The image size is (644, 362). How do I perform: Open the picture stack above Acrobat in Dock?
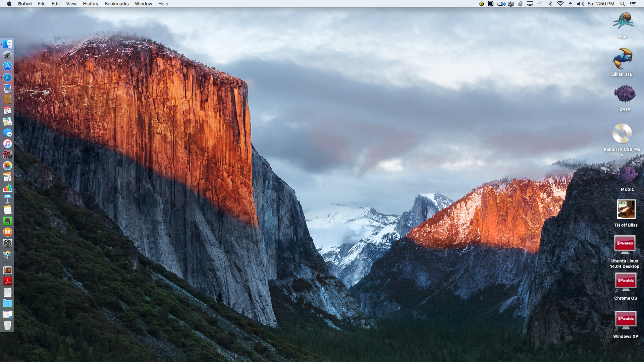7,270
